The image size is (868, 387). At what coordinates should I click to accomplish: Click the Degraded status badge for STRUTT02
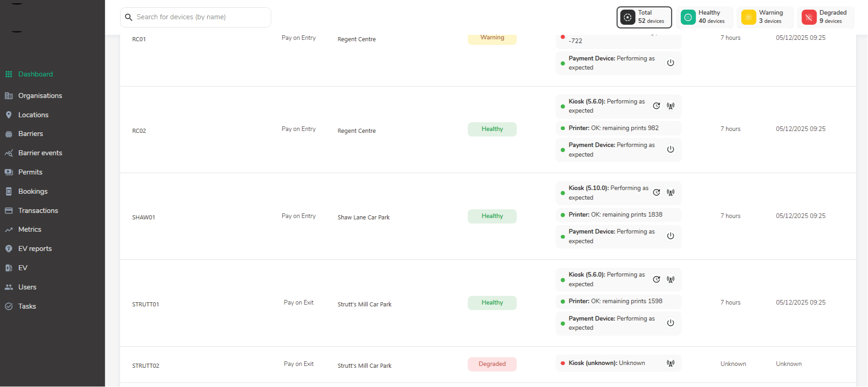point(492,364)
